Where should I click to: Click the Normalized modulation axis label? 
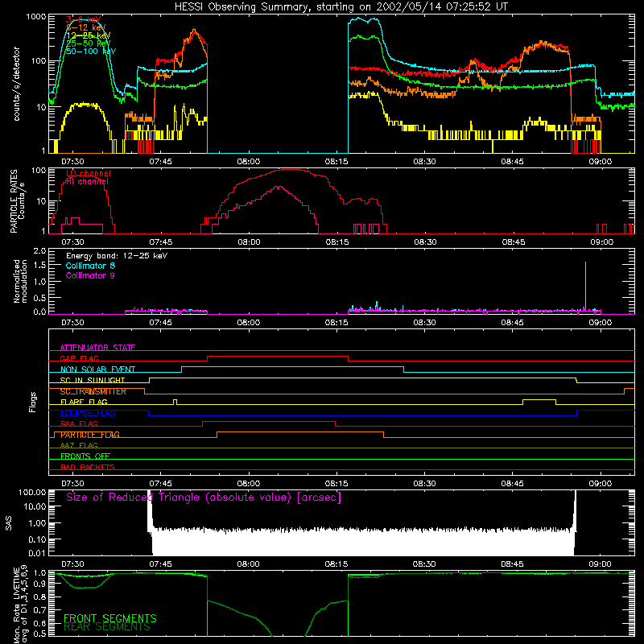[x=20, y=281]
